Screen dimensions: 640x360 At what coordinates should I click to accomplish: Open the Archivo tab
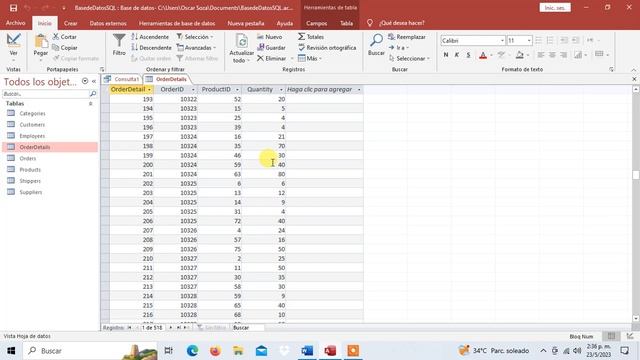tap(16, 23)
